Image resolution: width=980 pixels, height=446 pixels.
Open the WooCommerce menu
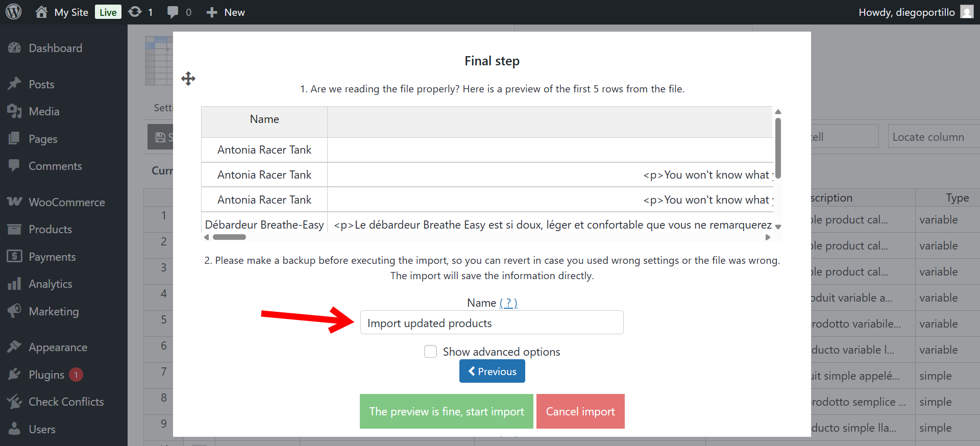tap(66, 202)
